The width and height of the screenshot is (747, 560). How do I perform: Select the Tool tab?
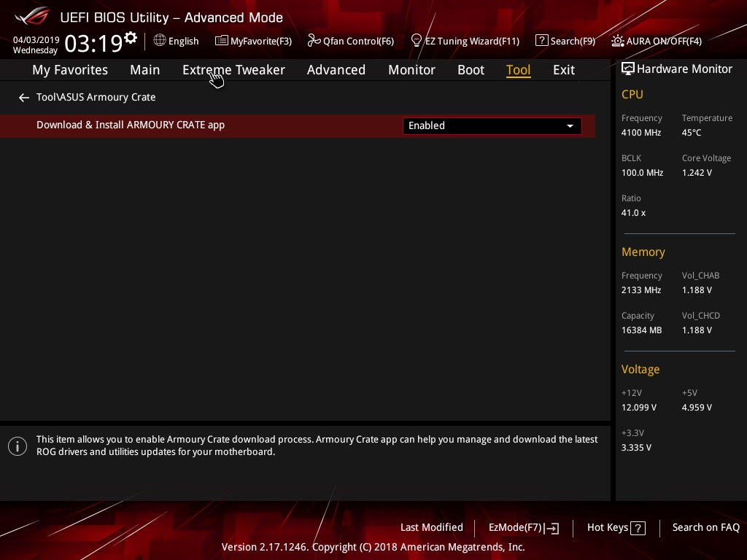pyautogui.click(x=519, y=70)
